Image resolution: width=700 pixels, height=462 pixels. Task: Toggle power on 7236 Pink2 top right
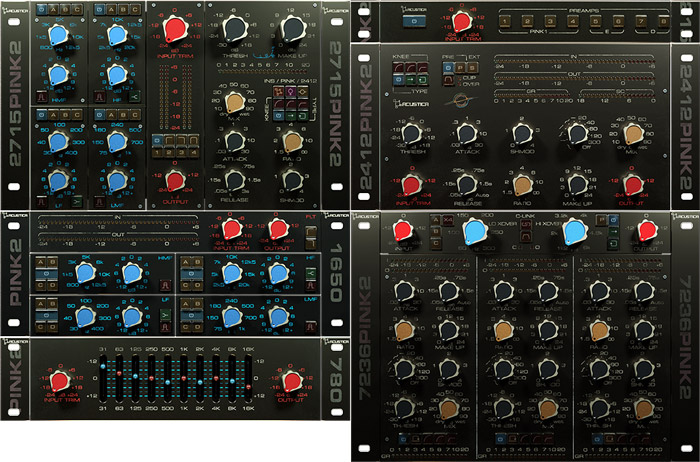tap(613, 220)
